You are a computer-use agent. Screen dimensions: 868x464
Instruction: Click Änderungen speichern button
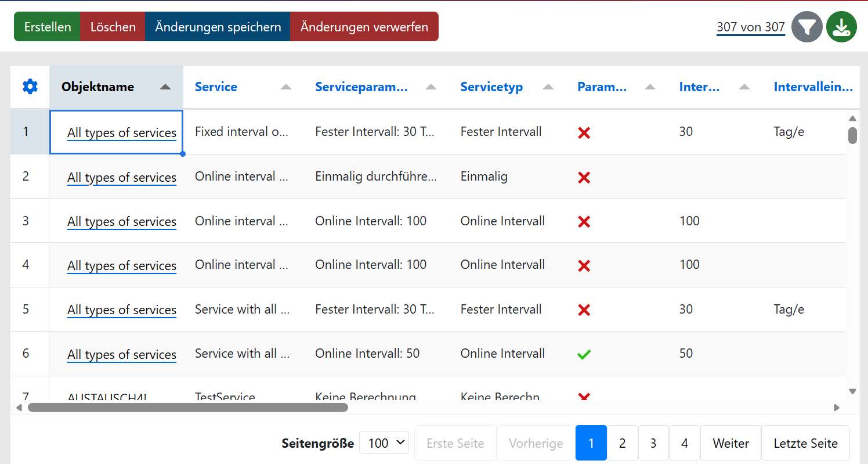tap(218, 27)
